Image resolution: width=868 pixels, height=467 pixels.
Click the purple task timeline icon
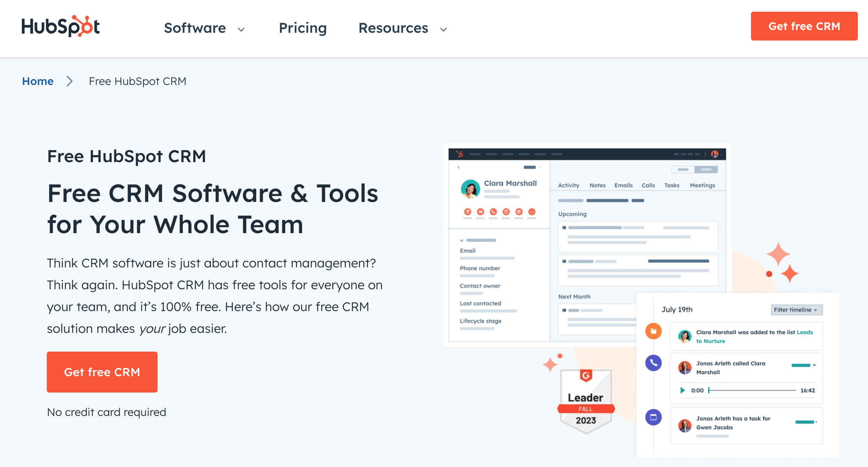click(x=653, y=417)
